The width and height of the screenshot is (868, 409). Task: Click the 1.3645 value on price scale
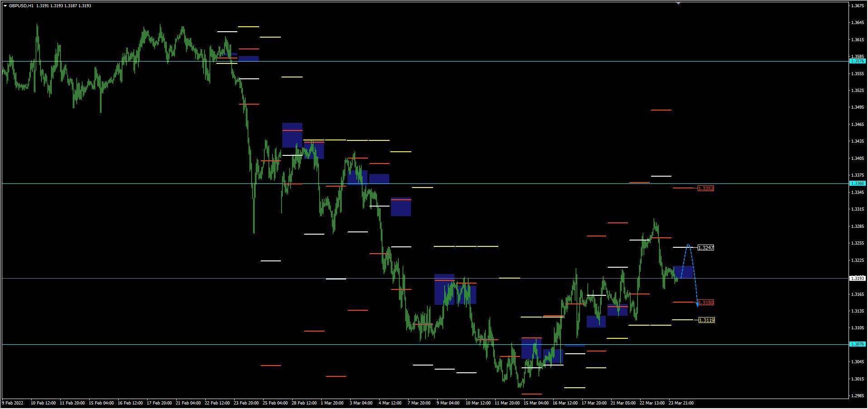(x=857, y=23)
